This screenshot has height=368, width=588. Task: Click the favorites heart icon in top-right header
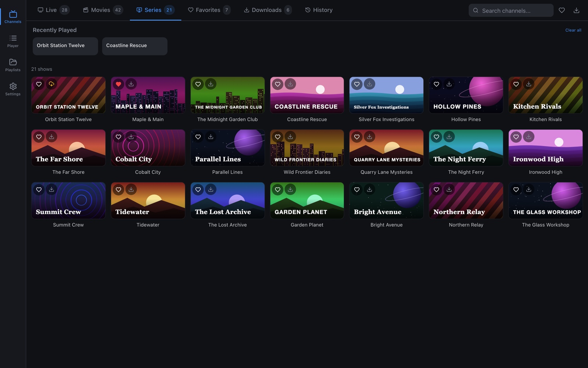click(562, 10)
